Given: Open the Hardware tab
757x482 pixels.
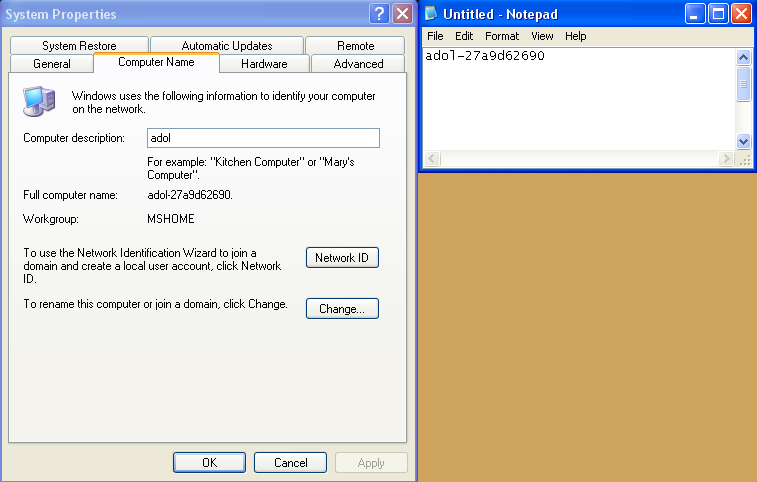Looking at the screenshot, I should [x=264, y=64].
